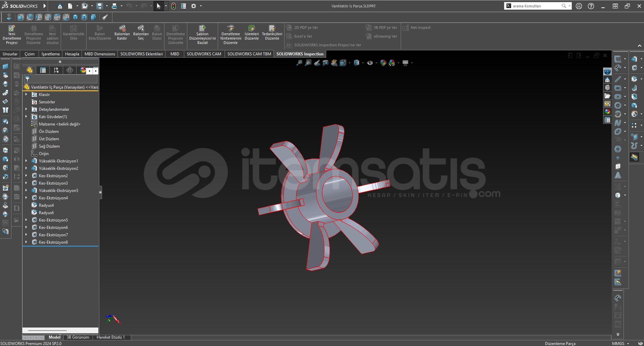Click Yeni Denetleme Projesi button
This screenshot has width=644, height=346.
pos(12,34)
